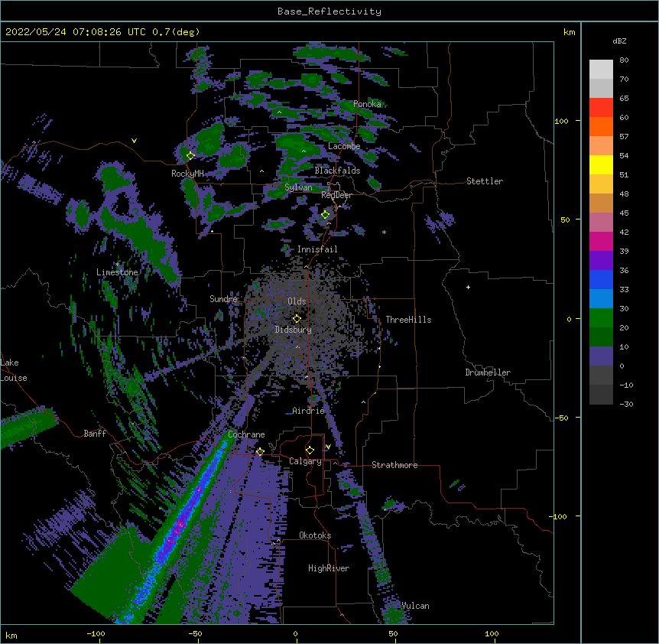659x644 pixels.
Task: Click the Cochrane label
Action: pyautogui.click(x=246, y=434)
